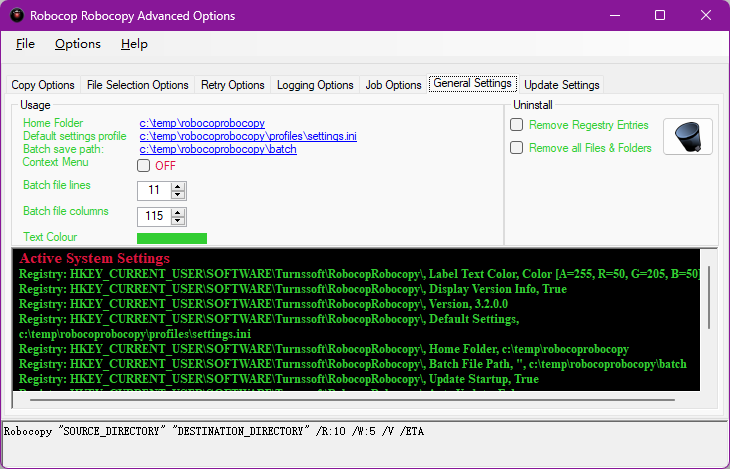730x469 pixels.
Task: Switch to the Copy Options tab
Action: pyautogui.click(x=43, y=85)
